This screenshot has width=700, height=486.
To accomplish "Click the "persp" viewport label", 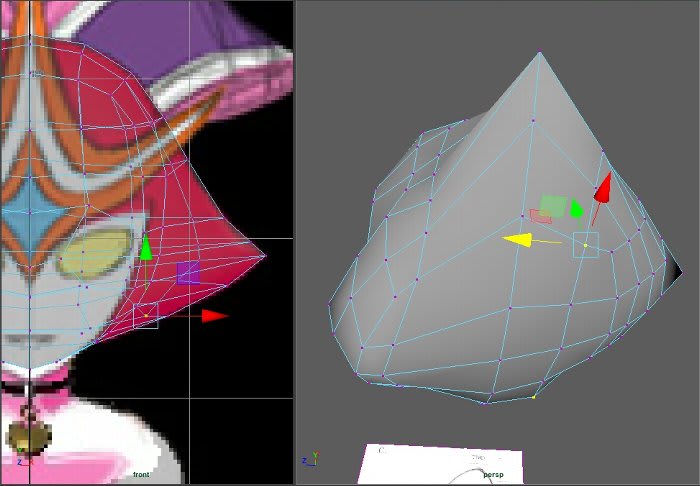I will coord(493,475).
